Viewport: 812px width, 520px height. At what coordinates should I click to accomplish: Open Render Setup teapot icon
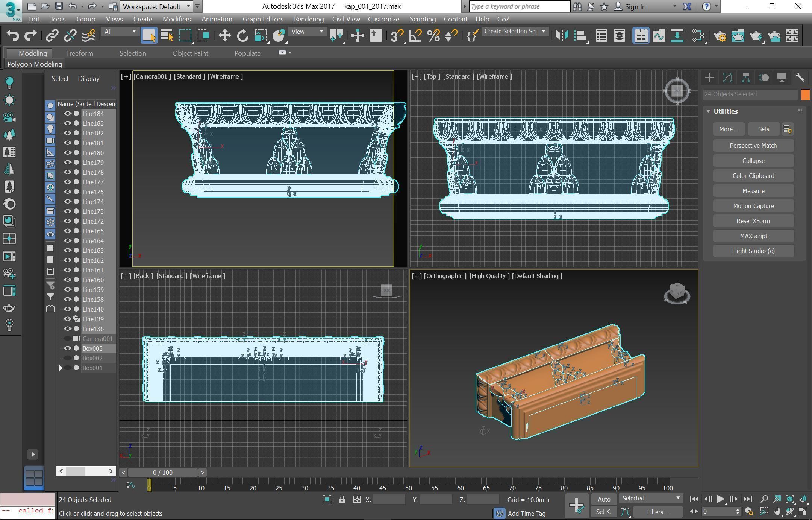(x=720, y=36)
